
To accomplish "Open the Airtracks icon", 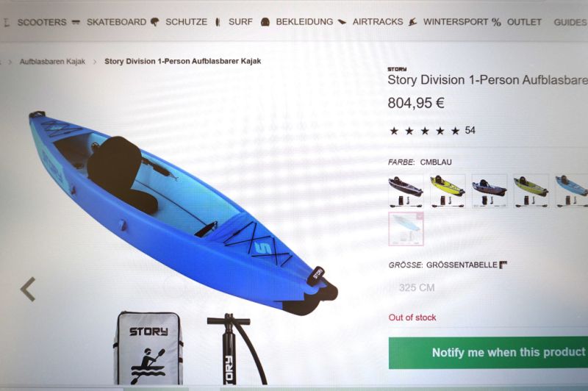I will [342, 22].
